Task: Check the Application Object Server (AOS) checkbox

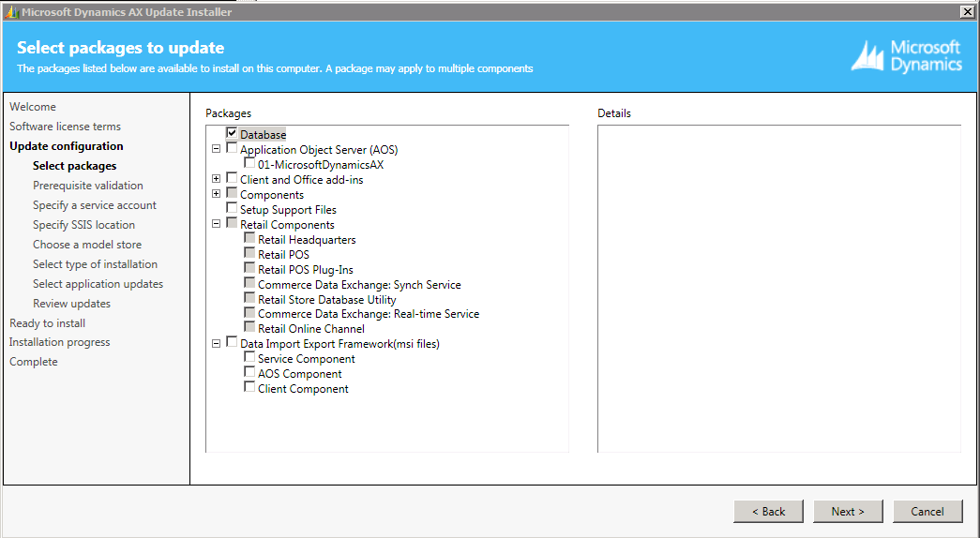Action: click(x=232, y=149)
